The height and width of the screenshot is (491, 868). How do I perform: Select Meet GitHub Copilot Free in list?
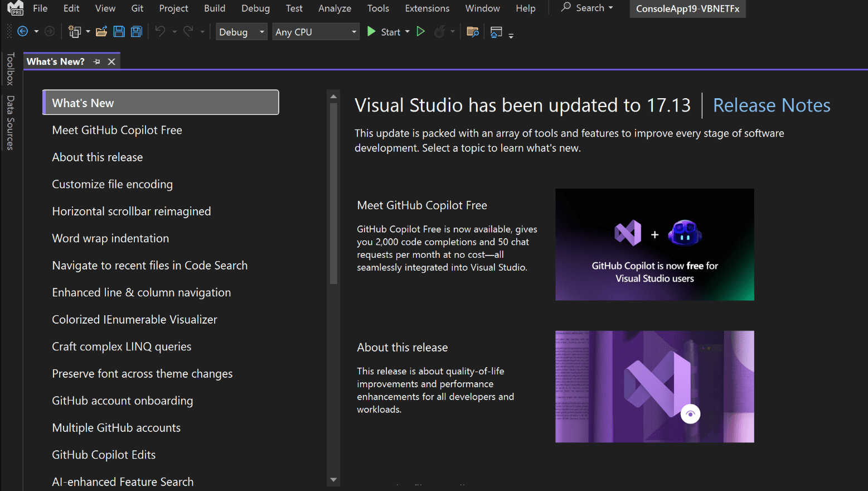click(x=117, y=130)
